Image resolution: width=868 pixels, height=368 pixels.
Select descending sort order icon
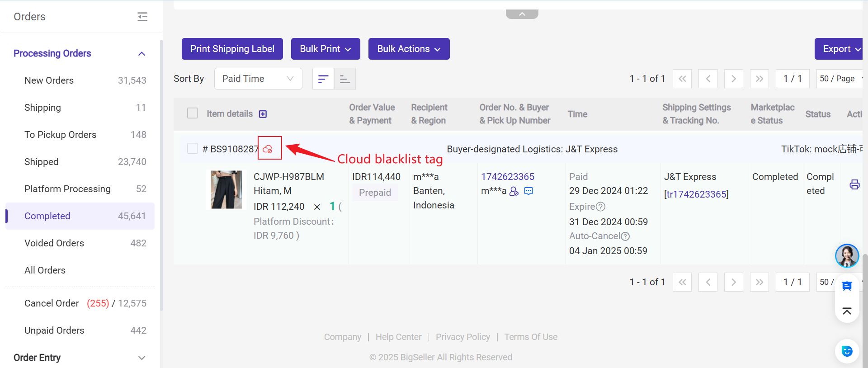click(x=323, y=79)
